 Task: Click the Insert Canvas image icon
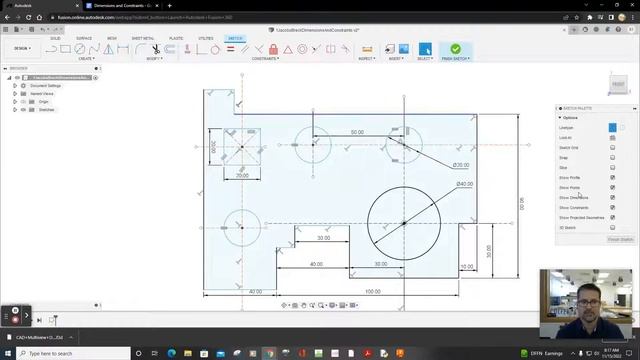404,49
